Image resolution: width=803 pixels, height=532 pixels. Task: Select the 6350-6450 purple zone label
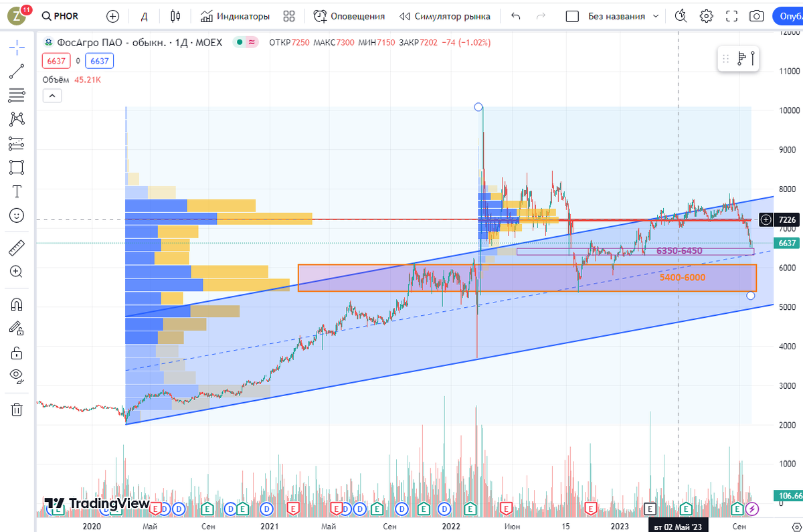coord(679,251)
